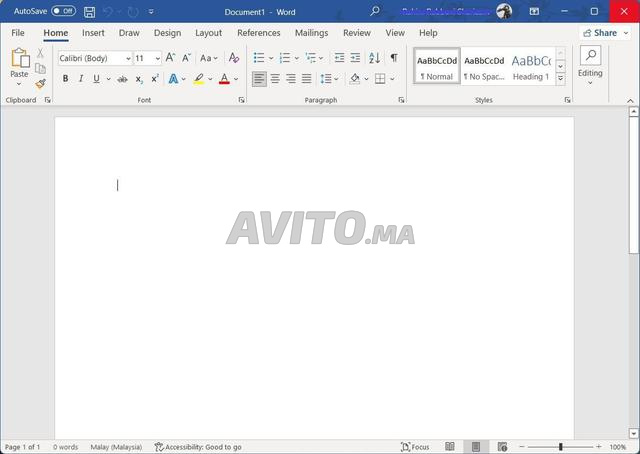
Task: Click the zoom slider handle
Action: click(x=561, y=447)
